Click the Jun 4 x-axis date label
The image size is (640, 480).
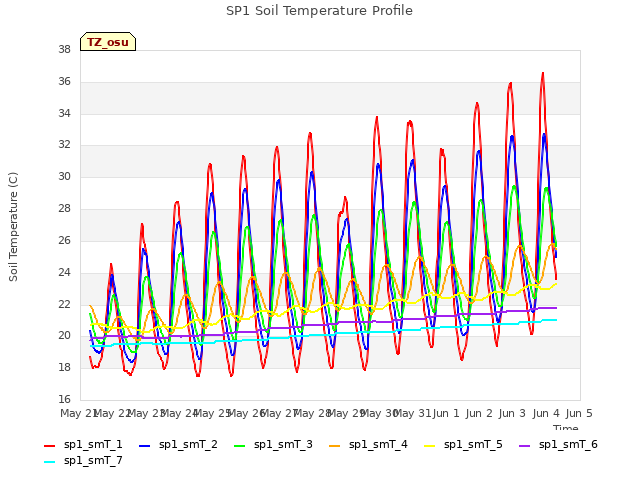pyautogui.click(x=546, y=413)
